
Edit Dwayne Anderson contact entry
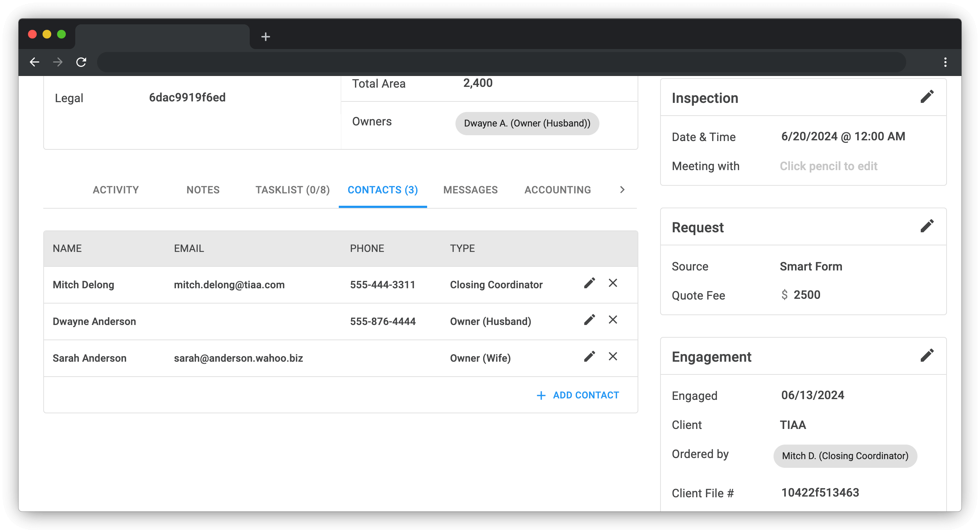pos(589,320)
